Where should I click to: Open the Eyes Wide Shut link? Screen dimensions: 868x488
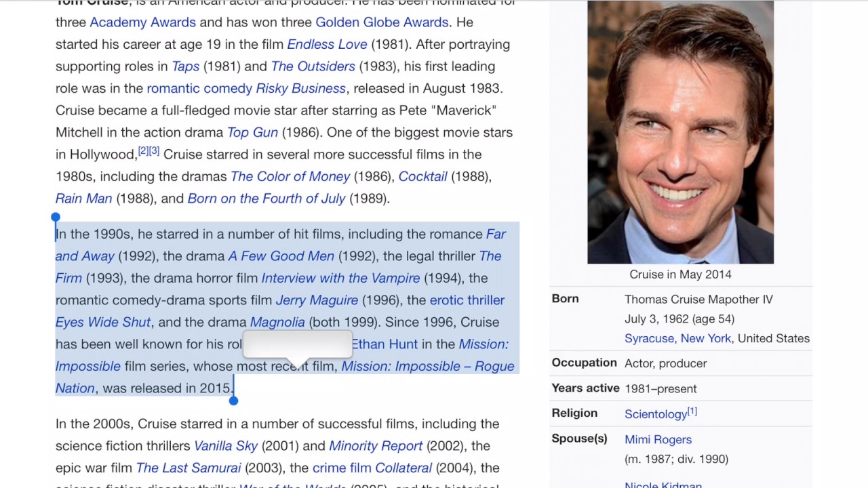click(x=103, y=323)
